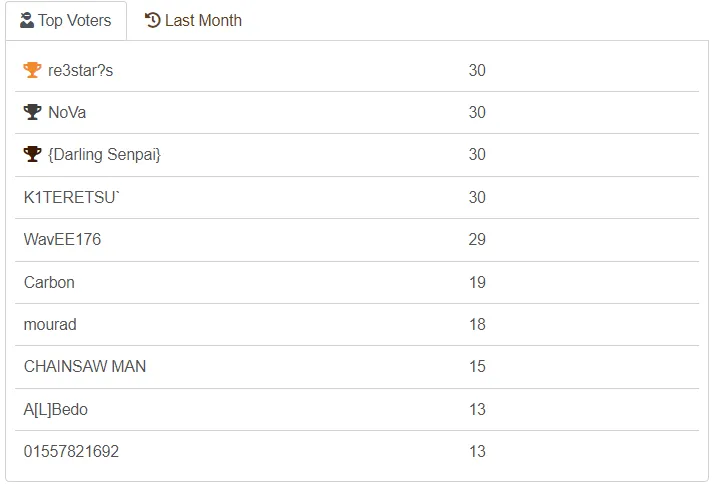Click the gold trophy icon beside re3star?s

point(32,70)
